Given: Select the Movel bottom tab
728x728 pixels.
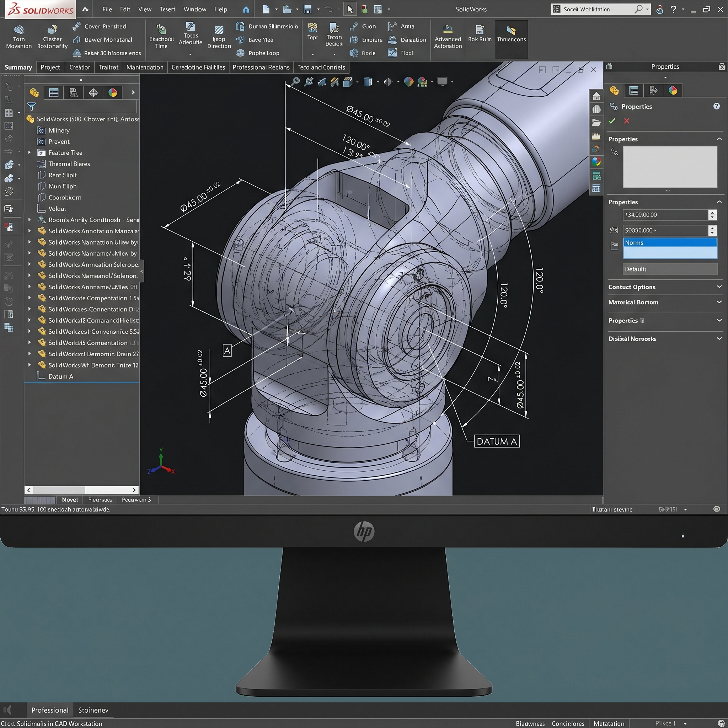Looking at the screenshot, I should coord(70,500).
